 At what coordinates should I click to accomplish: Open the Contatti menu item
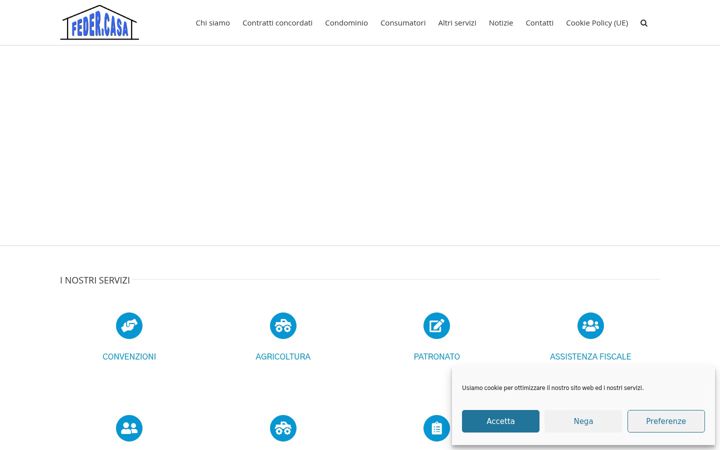[x=539, y=23]
